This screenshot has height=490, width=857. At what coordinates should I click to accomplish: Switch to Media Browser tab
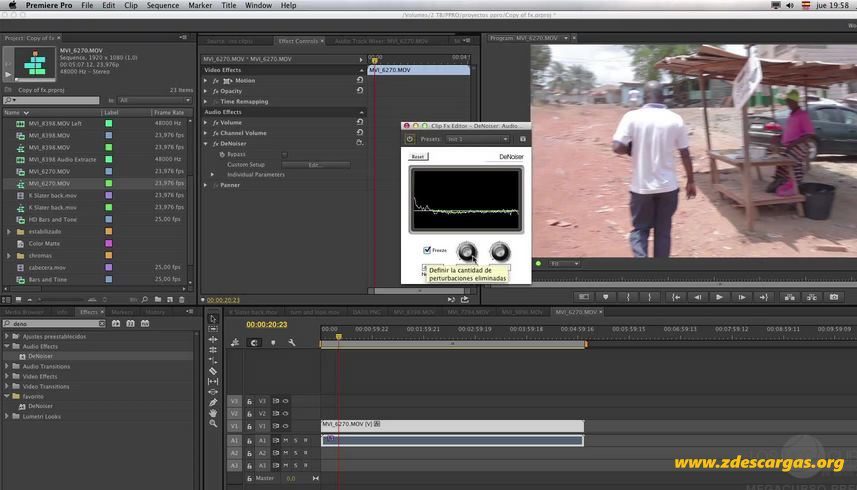tap(24, 312)
